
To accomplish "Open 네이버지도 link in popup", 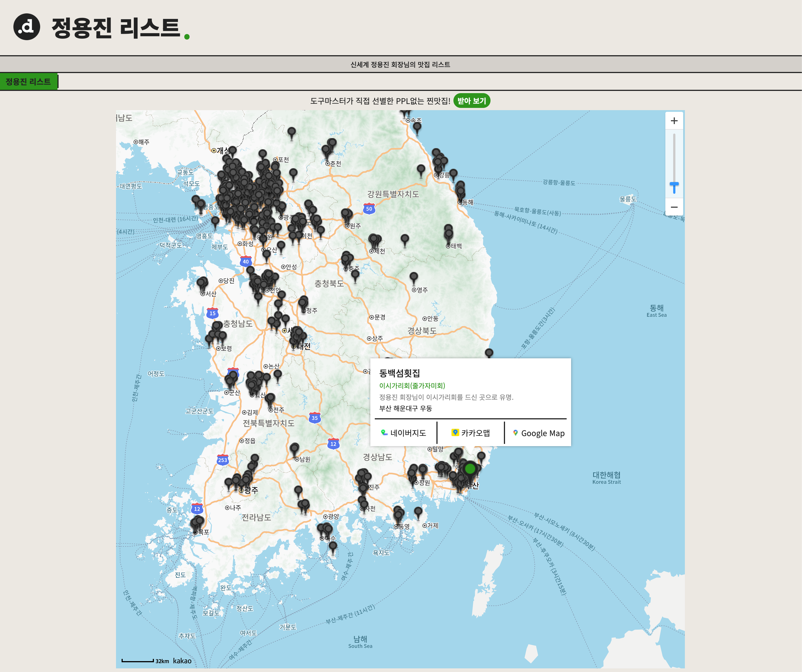I will tap(404, 432).
